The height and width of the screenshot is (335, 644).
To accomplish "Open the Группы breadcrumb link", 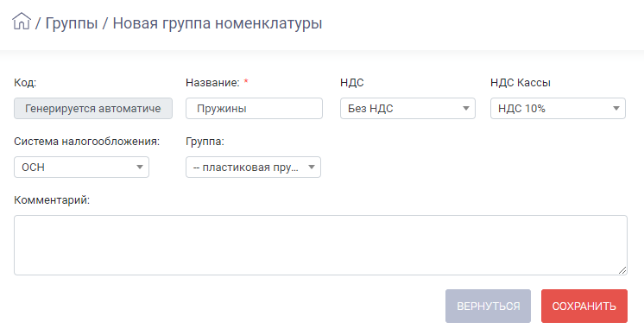I will click(x=72, y=23).
